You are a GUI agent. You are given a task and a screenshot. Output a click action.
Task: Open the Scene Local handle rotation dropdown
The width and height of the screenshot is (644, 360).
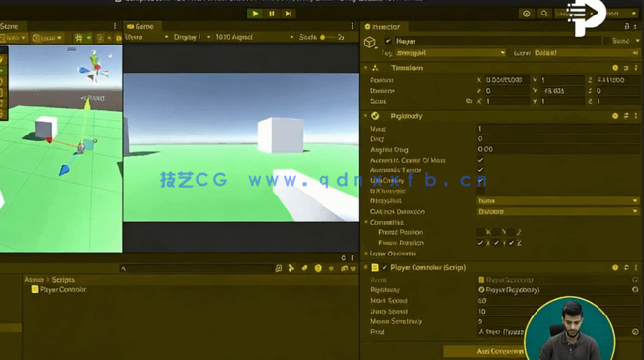[x=47, y=38]
